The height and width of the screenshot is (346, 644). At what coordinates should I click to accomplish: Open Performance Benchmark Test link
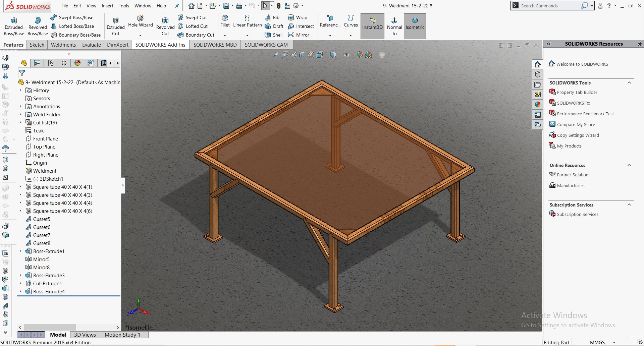pos(585,114)
